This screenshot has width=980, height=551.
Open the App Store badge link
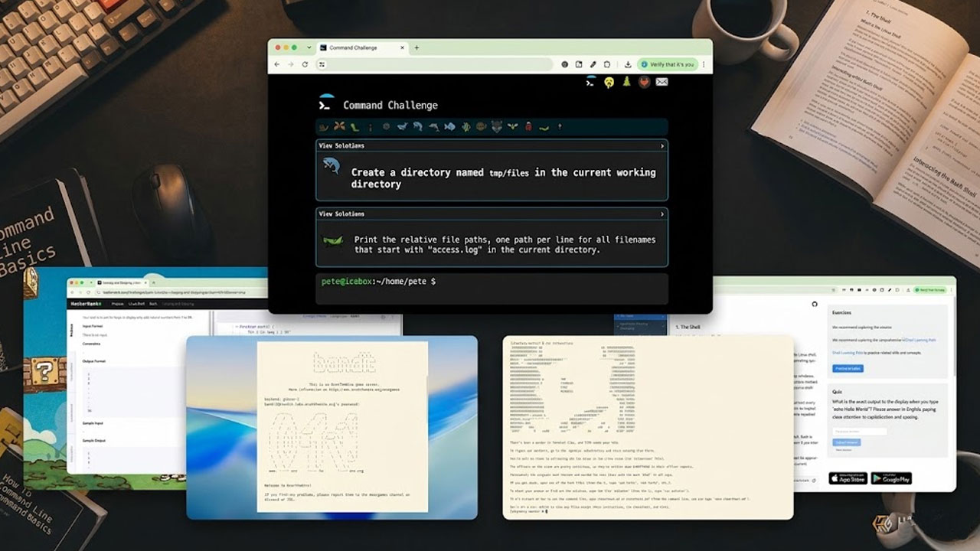click(848, 478)
